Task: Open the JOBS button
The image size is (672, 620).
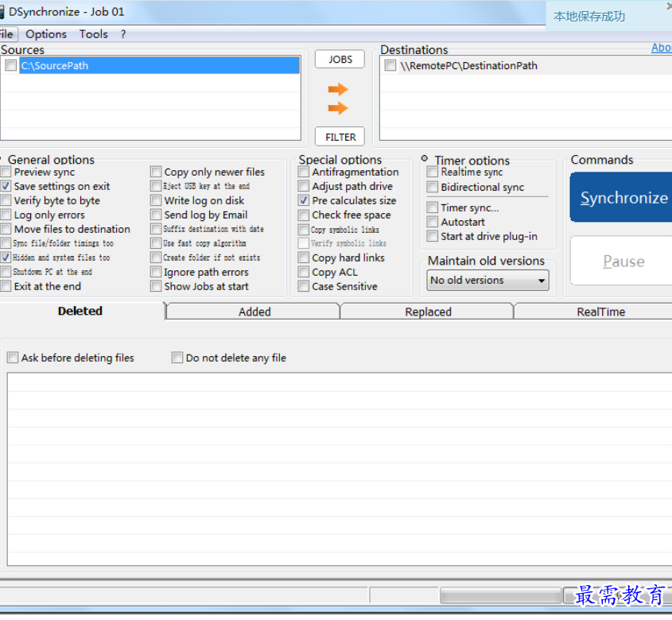Action: [340, 59]
